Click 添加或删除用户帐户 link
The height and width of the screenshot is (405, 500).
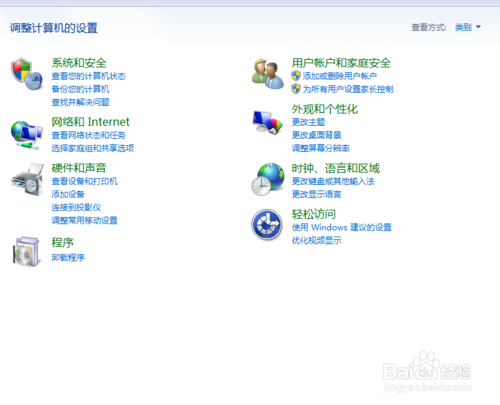point(340,76)
